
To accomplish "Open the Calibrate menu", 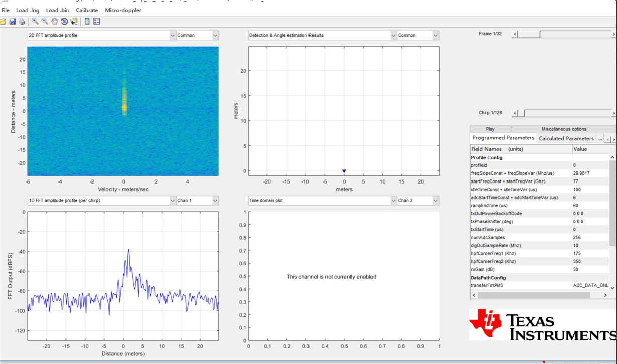I will 87,10.
